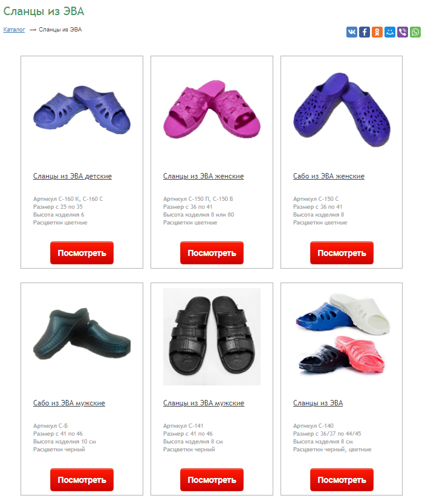Viewport: 425px width, 504px height.
Task: Click the black men's sandals photo
Action: [212, 336]
